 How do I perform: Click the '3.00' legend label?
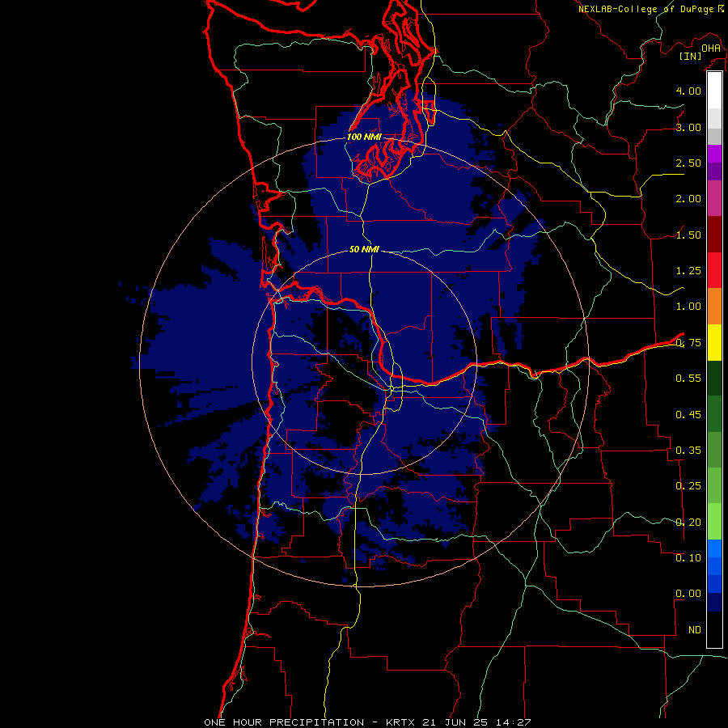point(688,127)
